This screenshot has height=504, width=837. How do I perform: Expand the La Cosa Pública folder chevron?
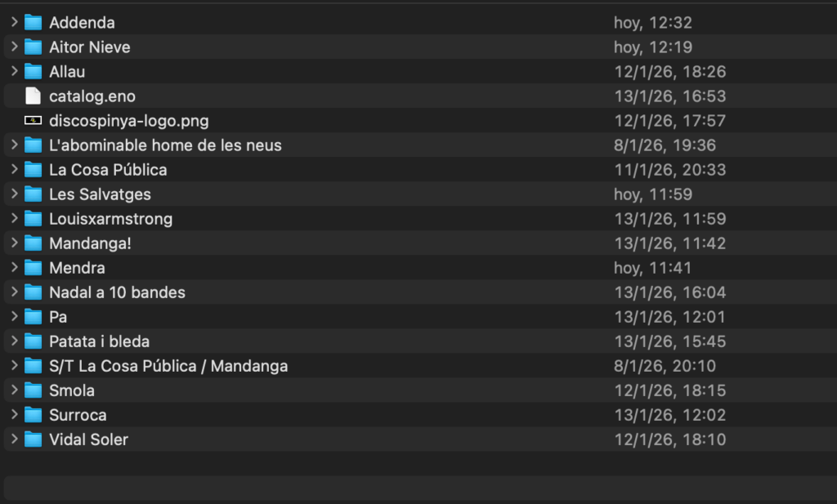pyautogui.click(x=14, y=170)
